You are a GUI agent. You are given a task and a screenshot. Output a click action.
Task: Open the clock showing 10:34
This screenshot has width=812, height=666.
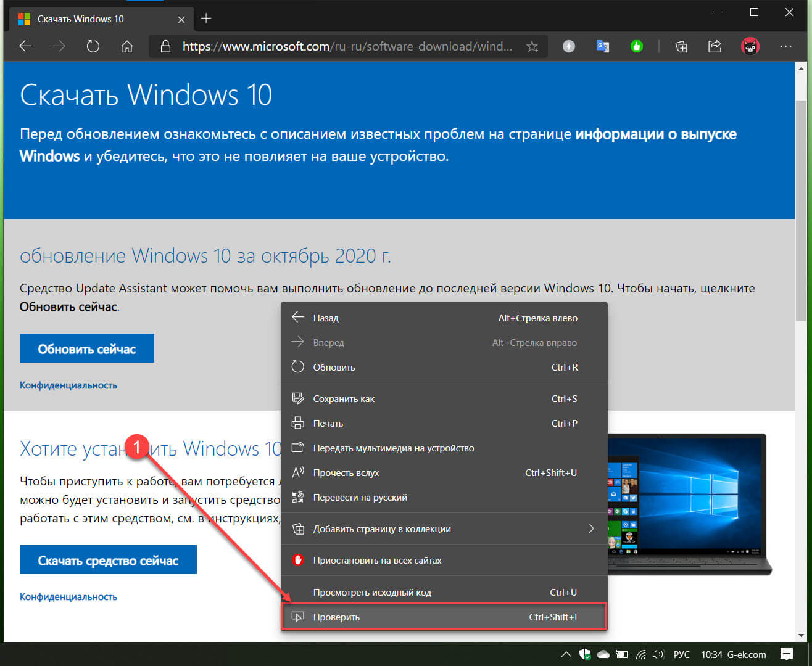click(x=711, y=654)
